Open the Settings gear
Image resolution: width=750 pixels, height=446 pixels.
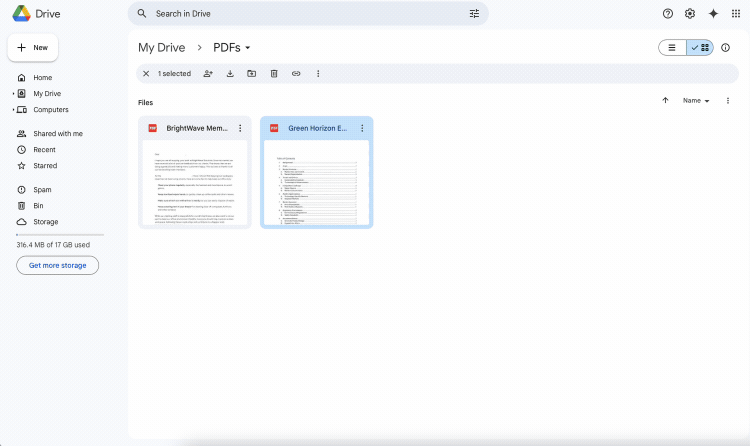point(690,13)
